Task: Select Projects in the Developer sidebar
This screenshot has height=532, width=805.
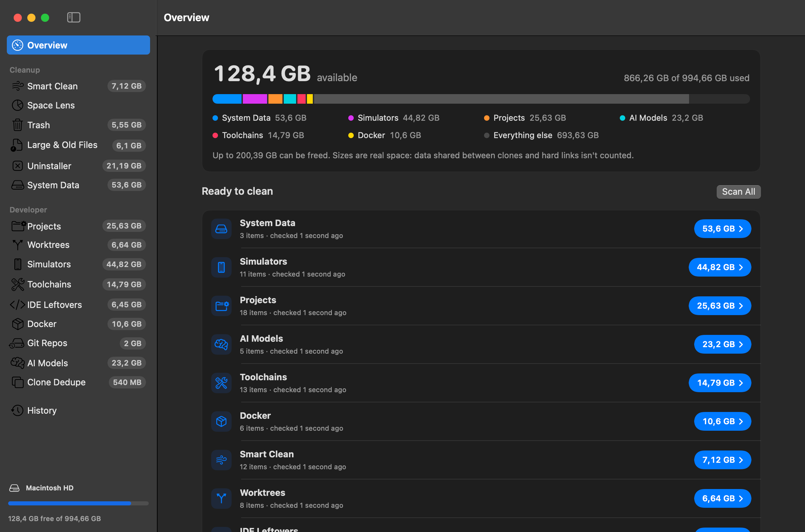Action: click(78, 226)
